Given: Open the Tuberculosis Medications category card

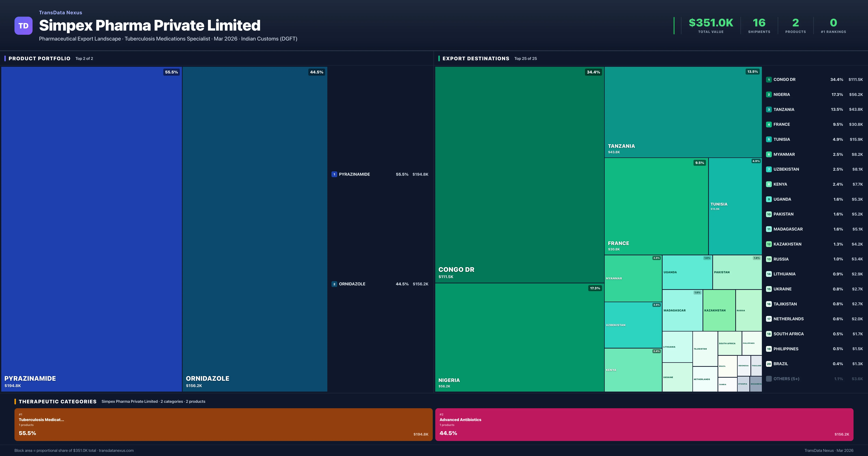Looking at the screenshot, I should pyautogui.click(x=223, y=424).
